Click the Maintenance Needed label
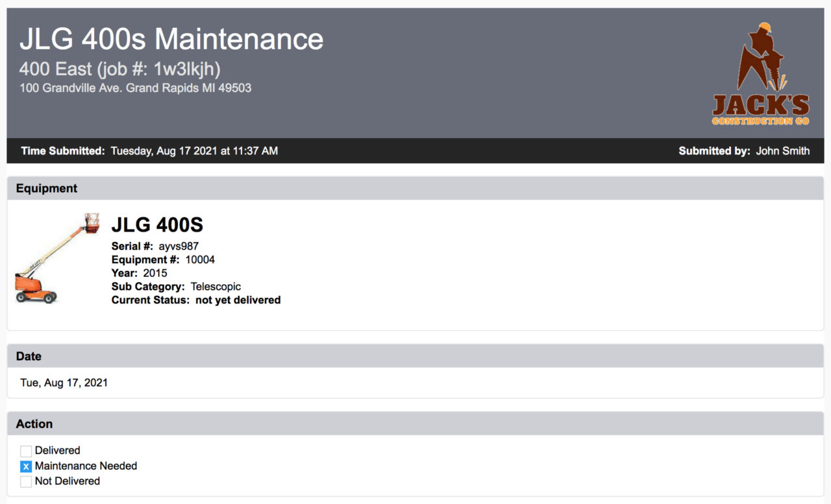 click(x=86, y=466)
